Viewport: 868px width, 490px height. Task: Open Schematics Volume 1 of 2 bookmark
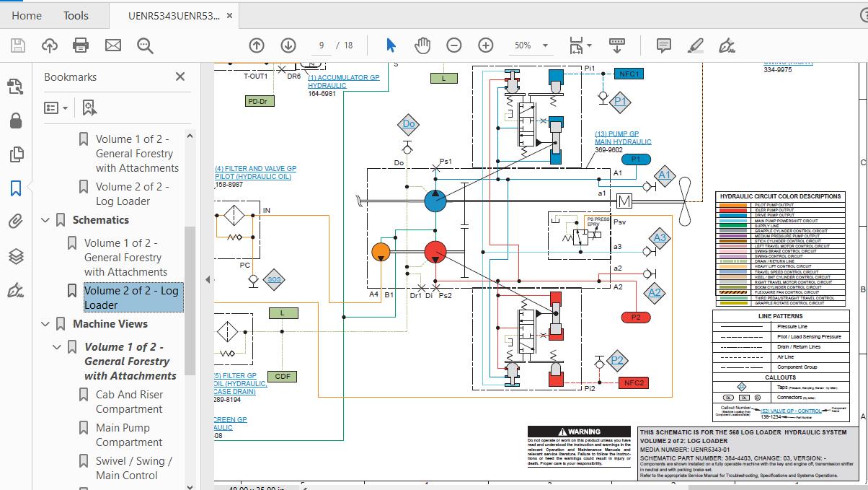(x=125, y=258)
